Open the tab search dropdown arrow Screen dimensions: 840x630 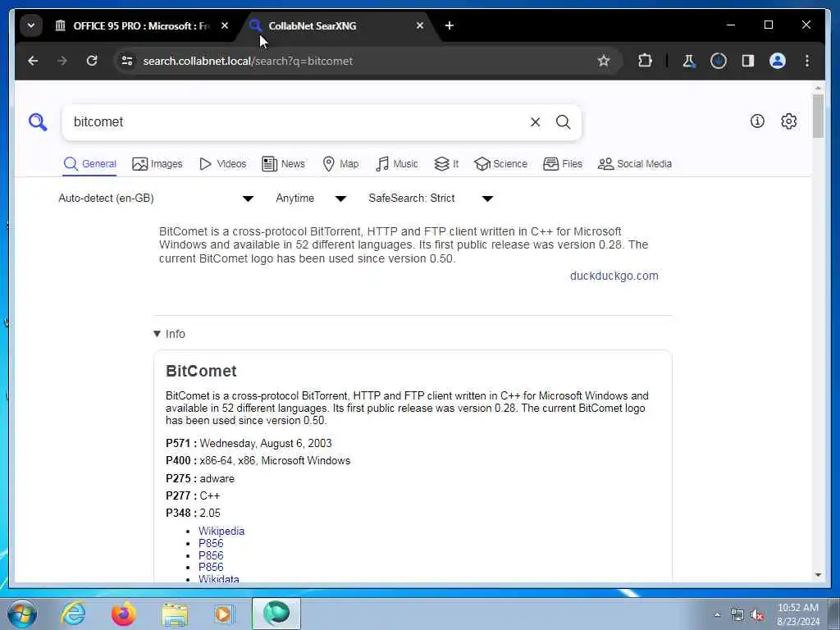[x=31, y=25]
